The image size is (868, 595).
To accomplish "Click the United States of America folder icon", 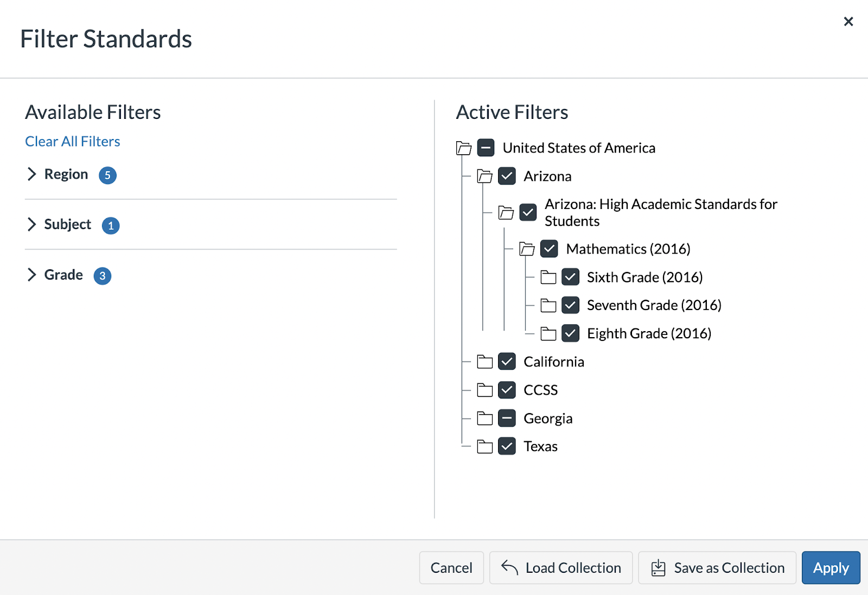I will point(464,148).
